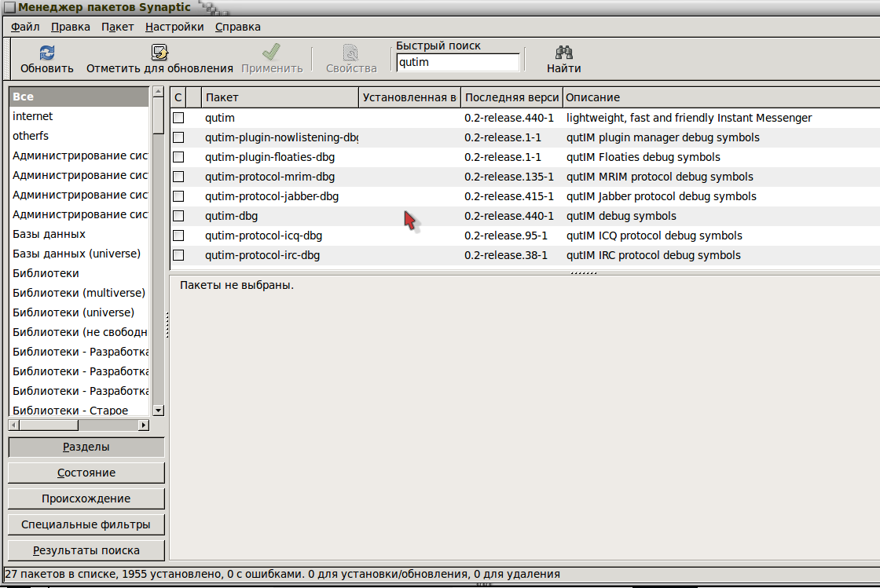
Task: Click the Состояние filter button
Action: (x=86, y=473)
